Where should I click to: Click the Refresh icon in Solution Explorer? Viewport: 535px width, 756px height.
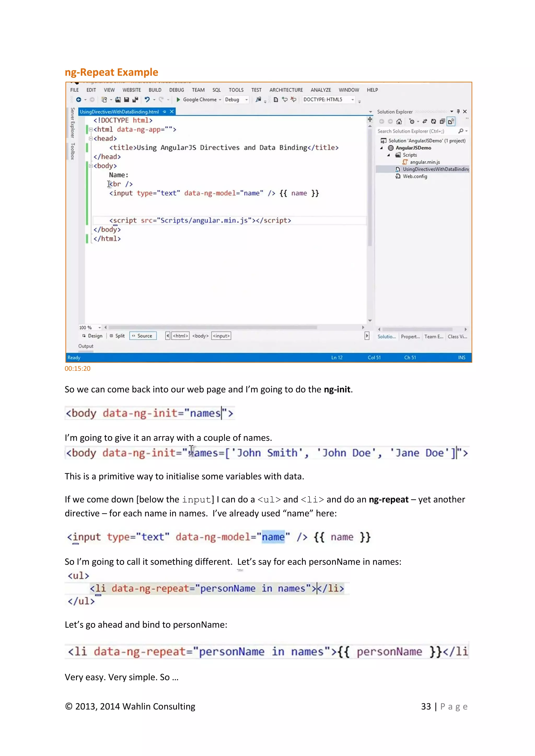[x=433, y=121]
